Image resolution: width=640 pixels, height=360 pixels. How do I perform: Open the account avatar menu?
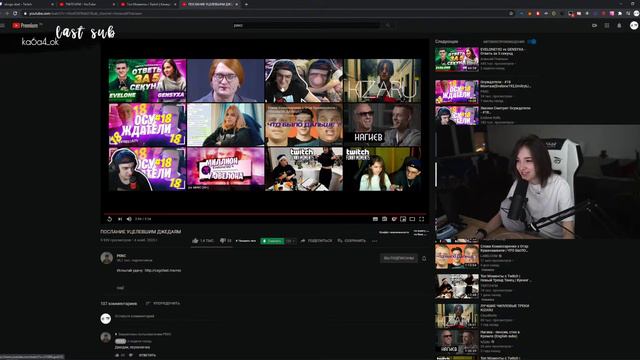634,25
